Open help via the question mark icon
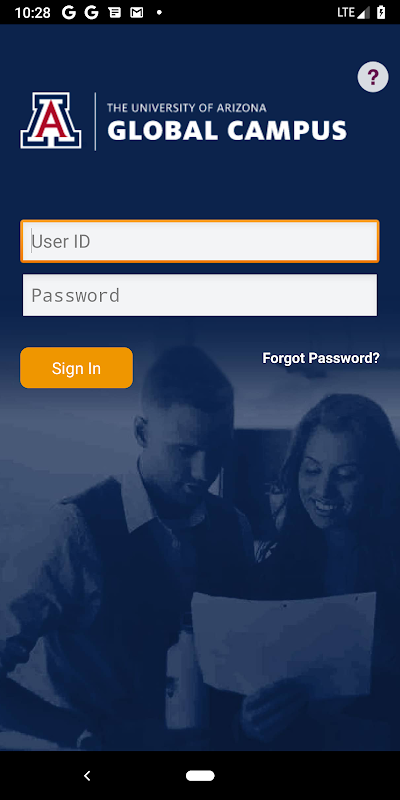400x800 pixels. [373, 77]
